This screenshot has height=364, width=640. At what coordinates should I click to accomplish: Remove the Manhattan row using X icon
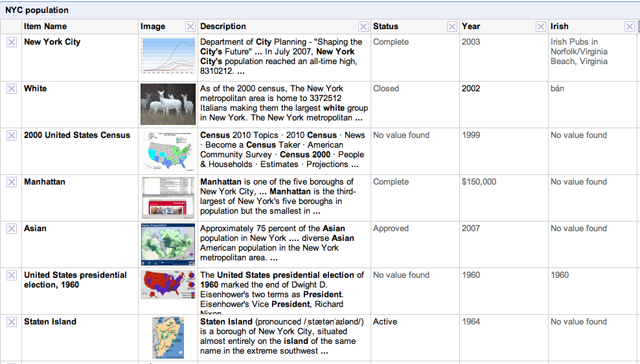(11, 182)
